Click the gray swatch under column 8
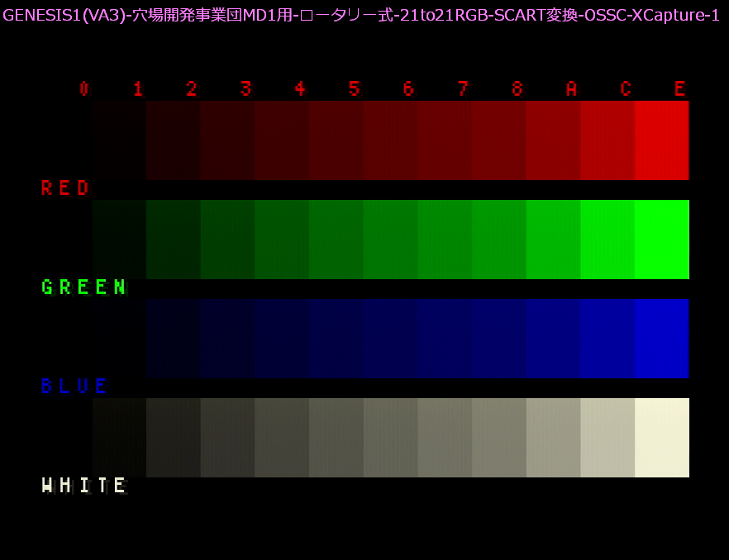The height and width of the screenshot is (560, 729). pyautogui.click(x=499, y=437)
